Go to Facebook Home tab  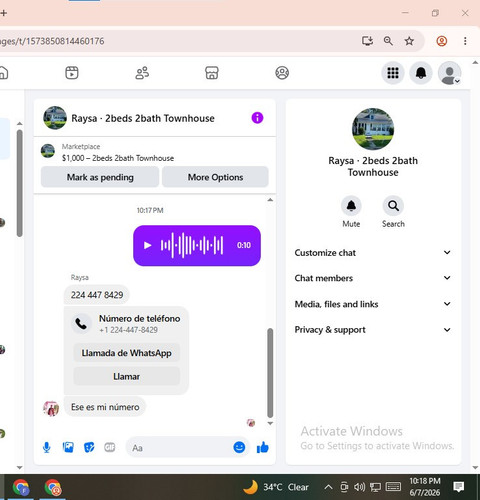click(x=3, y=73)
